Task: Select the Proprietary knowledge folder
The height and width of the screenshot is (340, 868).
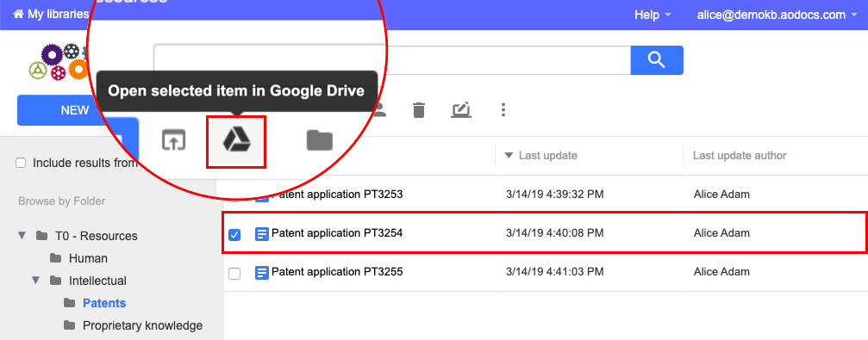Action: pos(142,325)
